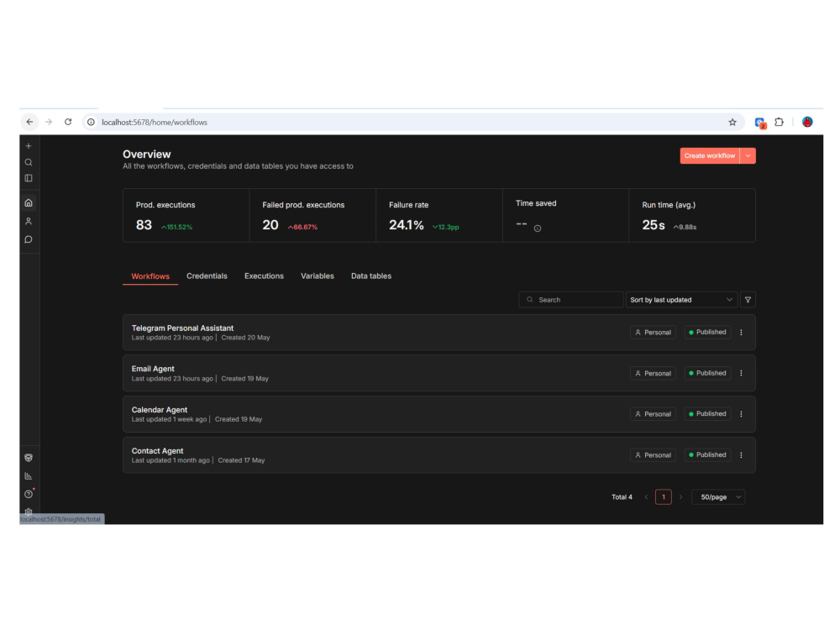The width and height of the screenshot is (840, 630).
Task: Toggle the sidebar panel layout icon
Action: (x=29, y=178)
